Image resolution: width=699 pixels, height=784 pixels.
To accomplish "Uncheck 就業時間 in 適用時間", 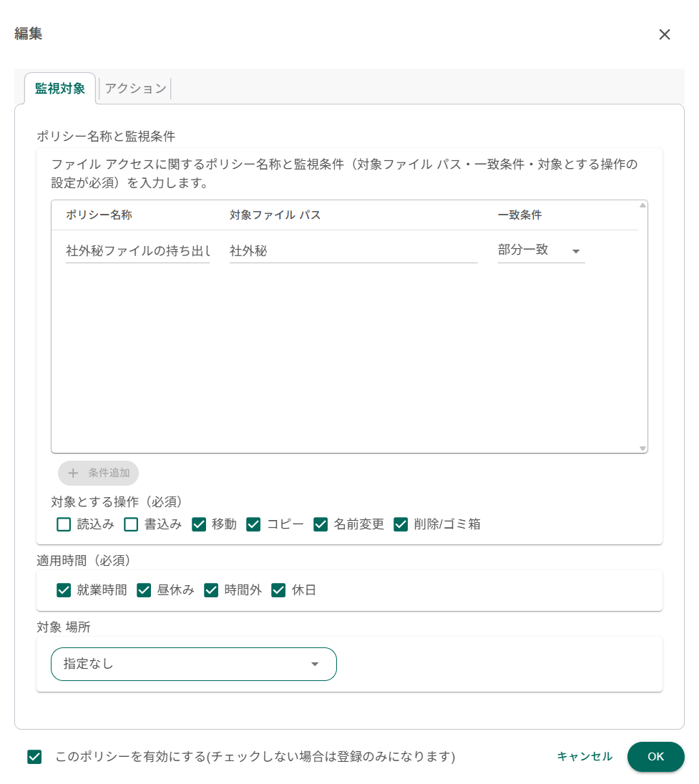I will pos(64,590).
